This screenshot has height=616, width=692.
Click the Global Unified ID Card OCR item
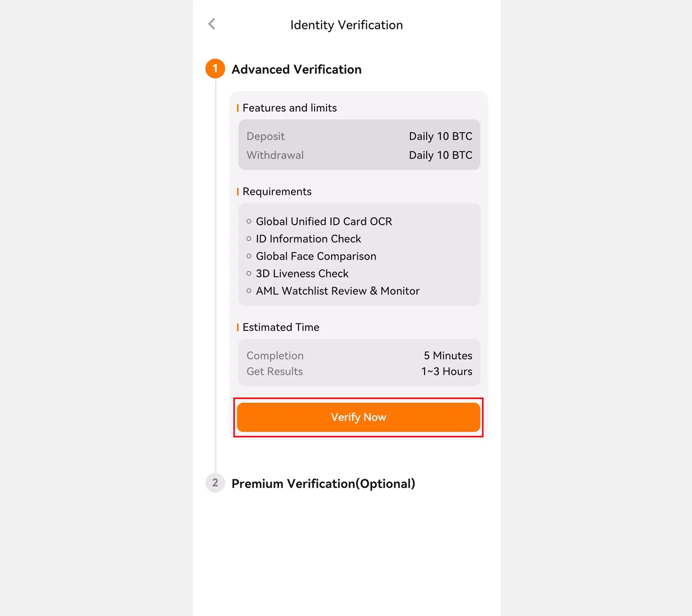pos(324,221)
